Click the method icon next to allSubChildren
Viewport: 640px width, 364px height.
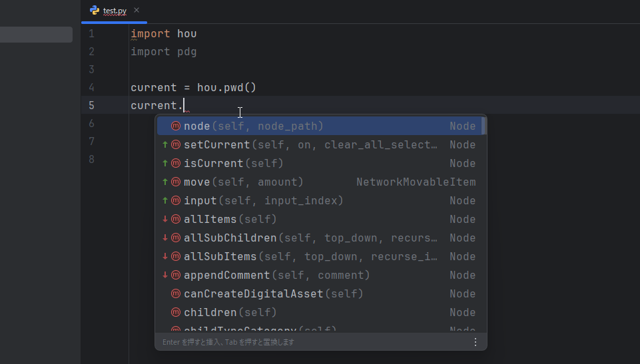176,238
